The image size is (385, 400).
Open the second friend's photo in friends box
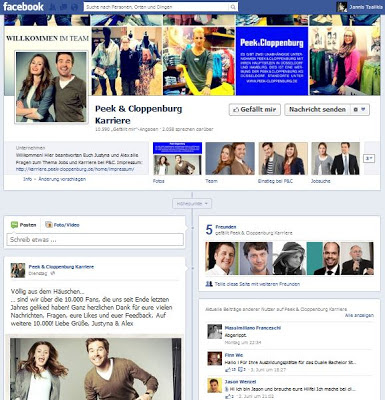256,258
